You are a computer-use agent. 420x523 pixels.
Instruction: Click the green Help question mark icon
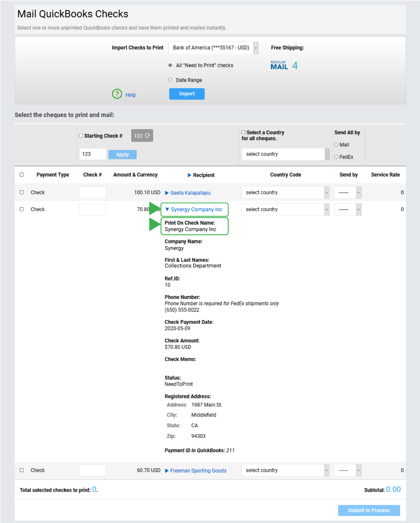click(x=117, y=94)
